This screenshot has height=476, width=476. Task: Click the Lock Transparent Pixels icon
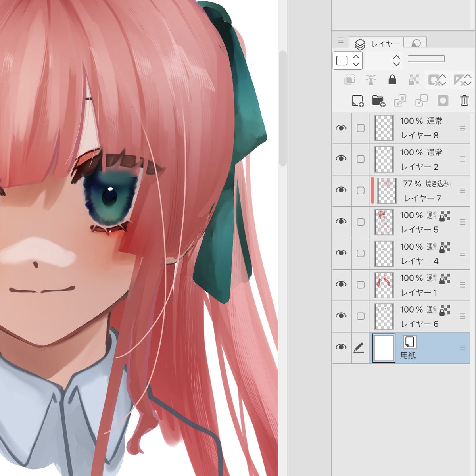pyautogui.click(x=414, y=80)
